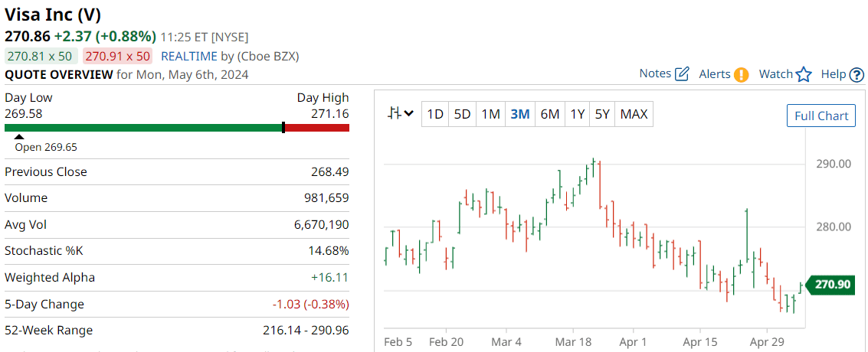This screenshot has width=868, height=352.
Task: Click the Mar 18 date label on chart
Action: (x=572, y=341)
